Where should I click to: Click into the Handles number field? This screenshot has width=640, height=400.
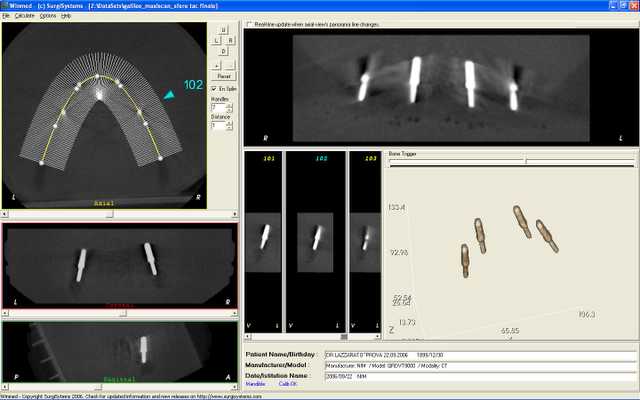click(x=218, y=108)
